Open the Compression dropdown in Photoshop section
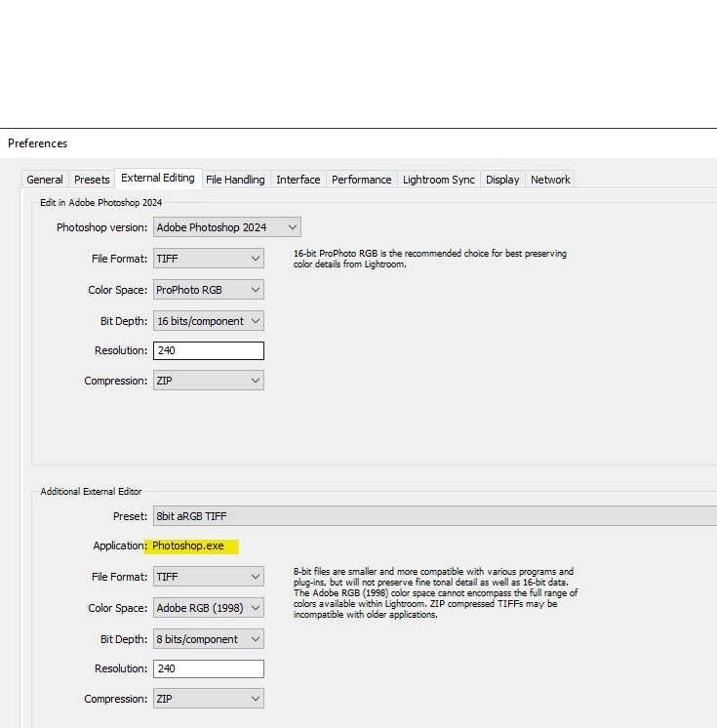This screenshot has width=717, height=728. [x=209, y=381]
